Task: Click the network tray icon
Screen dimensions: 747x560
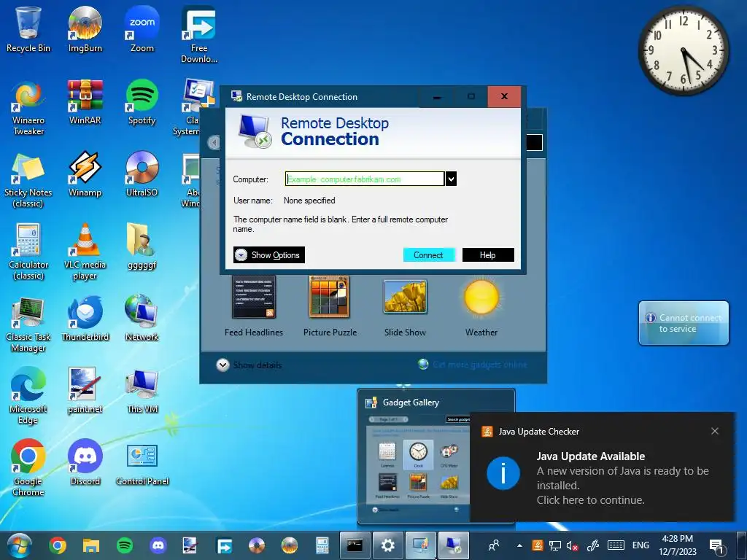Action: pos(554,545)
